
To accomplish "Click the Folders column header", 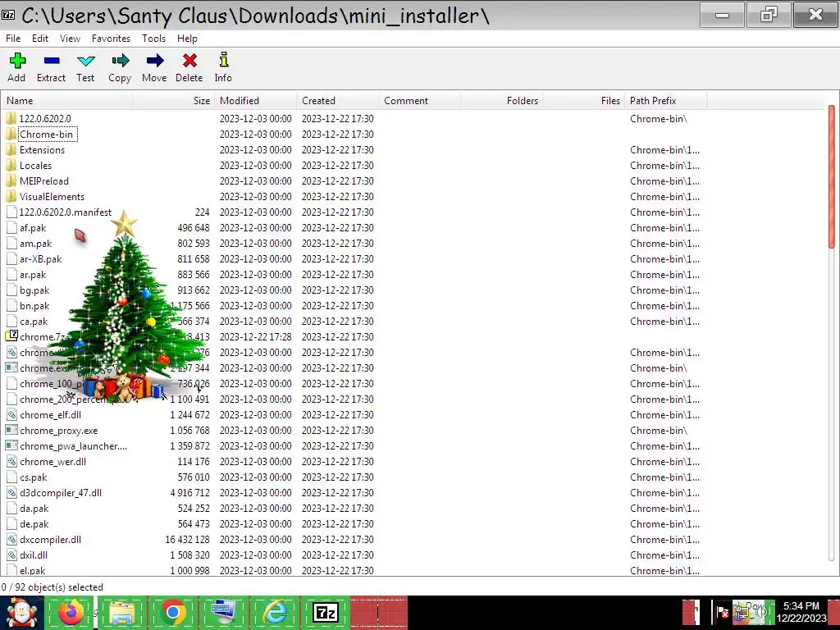I will 501,101.
